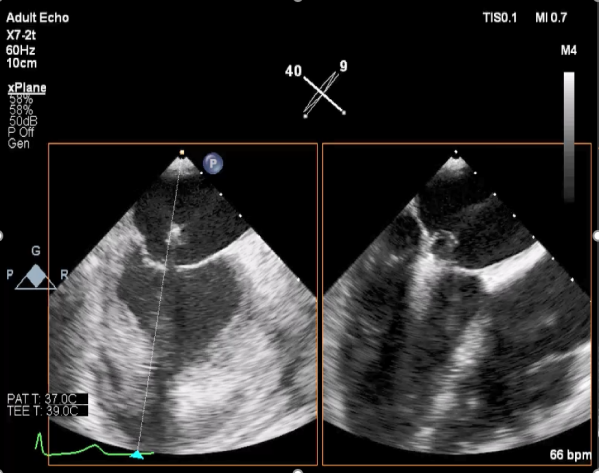Click the Gen imaging mode setting

(18, 144)
